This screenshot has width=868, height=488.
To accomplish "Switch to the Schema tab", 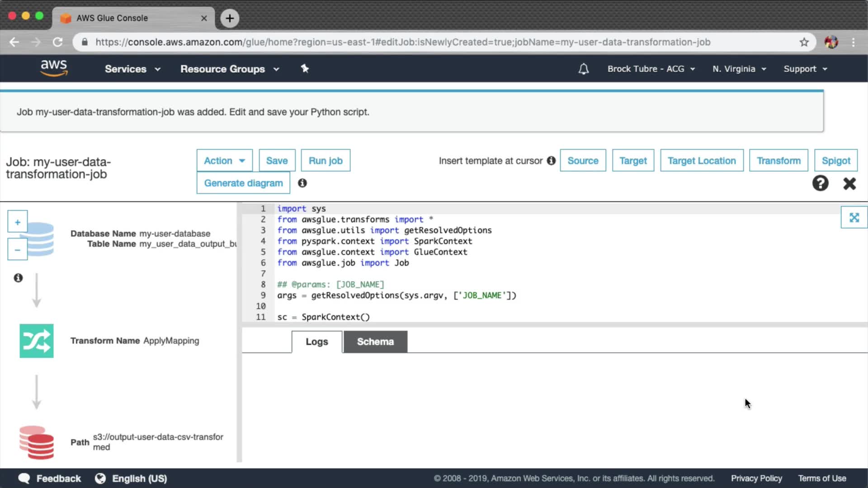I will pos(375,342).
